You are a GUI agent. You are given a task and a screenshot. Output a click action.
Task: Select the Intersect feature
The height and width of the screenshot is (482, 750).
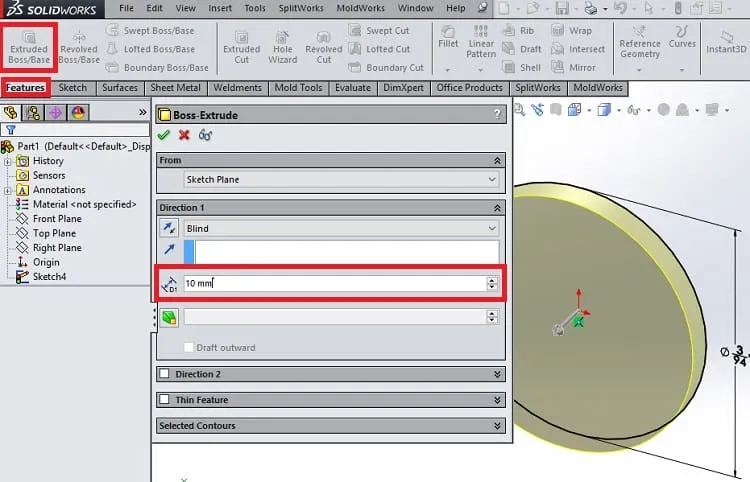578,49
